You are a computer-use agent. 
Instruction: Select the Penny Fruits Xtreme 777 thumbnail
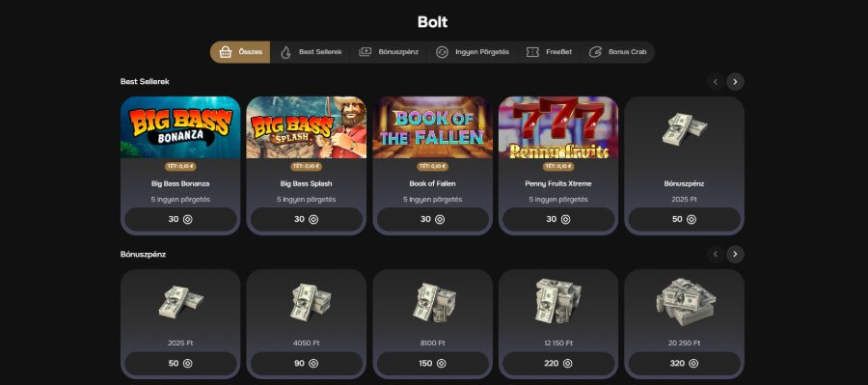click(x=558, y=127)
